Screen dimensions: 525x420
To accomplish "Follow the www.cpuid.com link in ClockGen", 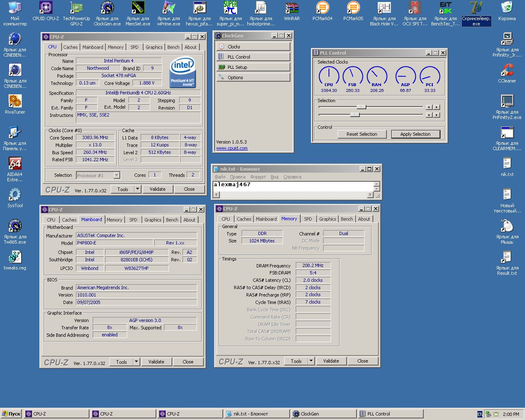I will pyautogui.click(x=232, y=148).
